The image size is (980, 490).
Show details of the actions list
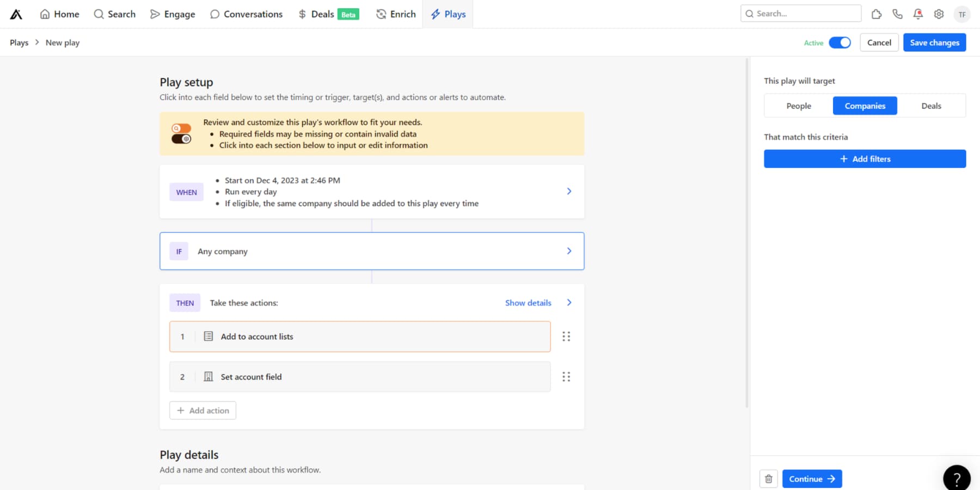click(528, 303)
